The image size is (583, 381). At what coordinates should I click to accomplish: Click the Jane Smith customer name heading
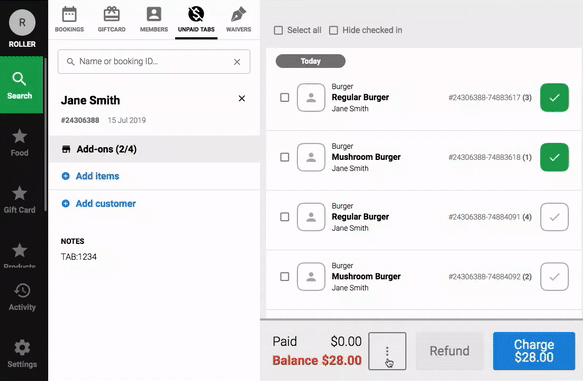[90, 100]
